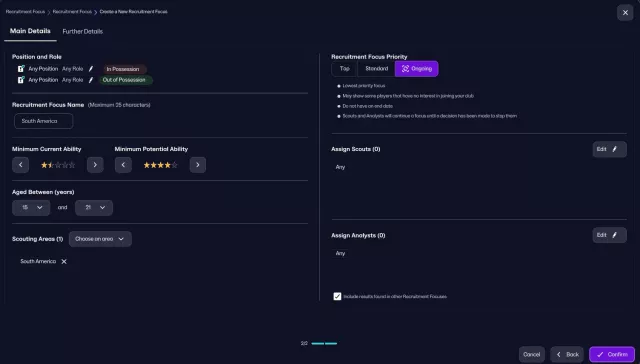Click pencil icon beside In Possession role
Screen dimensions: 640x364
91,69
